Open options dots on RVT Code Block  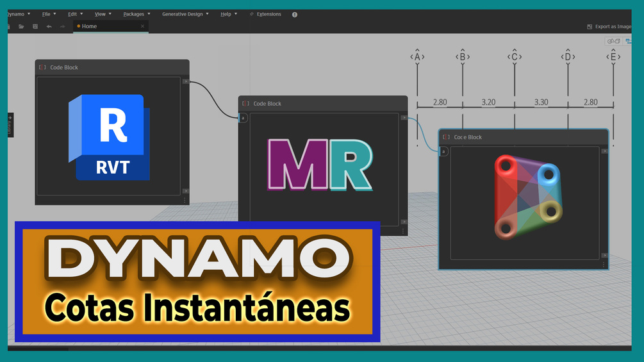185,201
